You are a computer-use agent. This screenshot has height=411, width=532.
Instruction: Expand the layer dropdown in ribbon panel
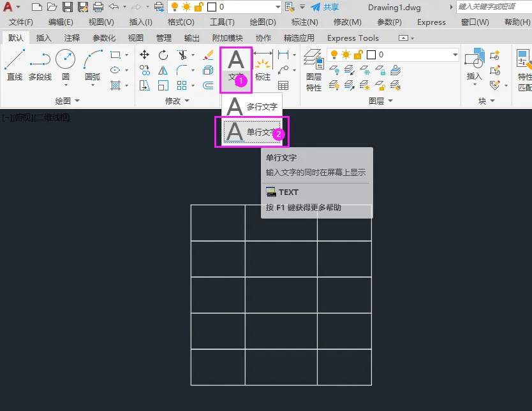pyautogui.click(x=455, y=55)
